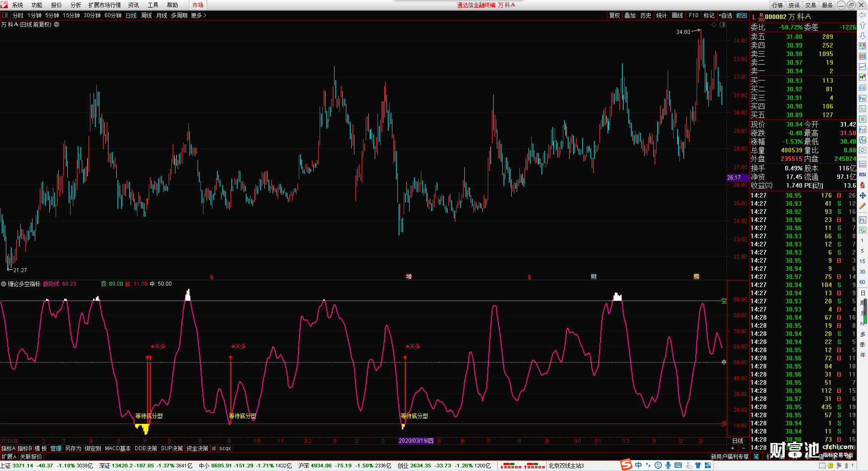The height and width of the screenshot is (471, 868).
Task: Open the colored quote table grid icon
Action: [862, 56]
